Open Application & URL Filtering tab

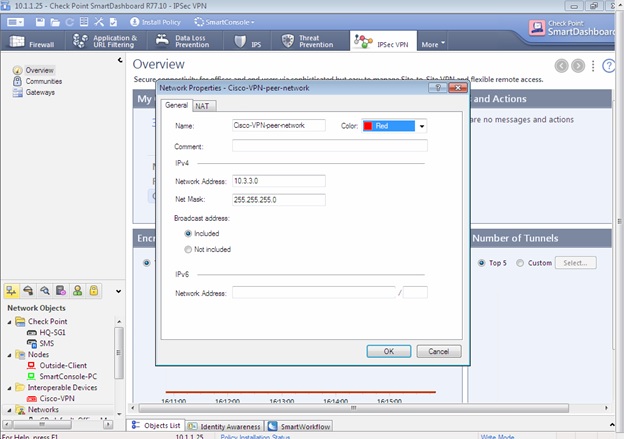pyautogui.click(x=106, y=41)
